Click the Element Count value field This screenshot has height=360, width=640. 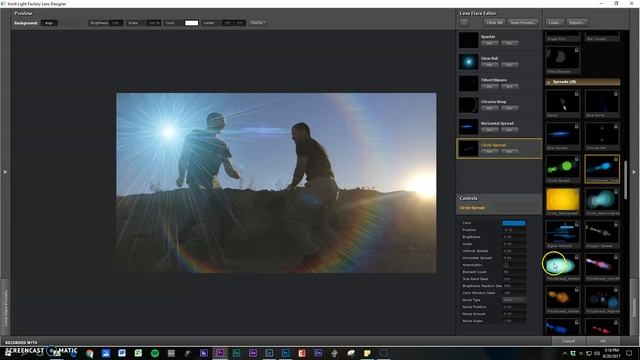[x=514, y=271]
